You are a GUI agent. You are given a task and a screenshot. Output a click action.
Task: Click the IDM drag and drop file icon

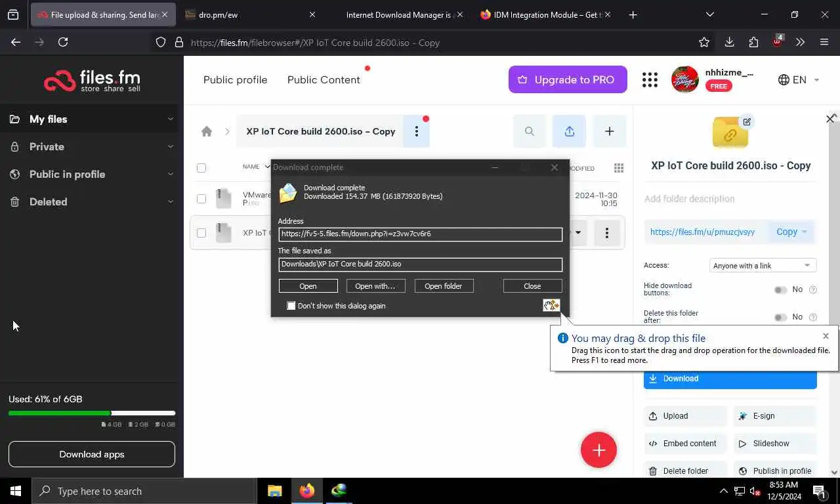(551, 305)
